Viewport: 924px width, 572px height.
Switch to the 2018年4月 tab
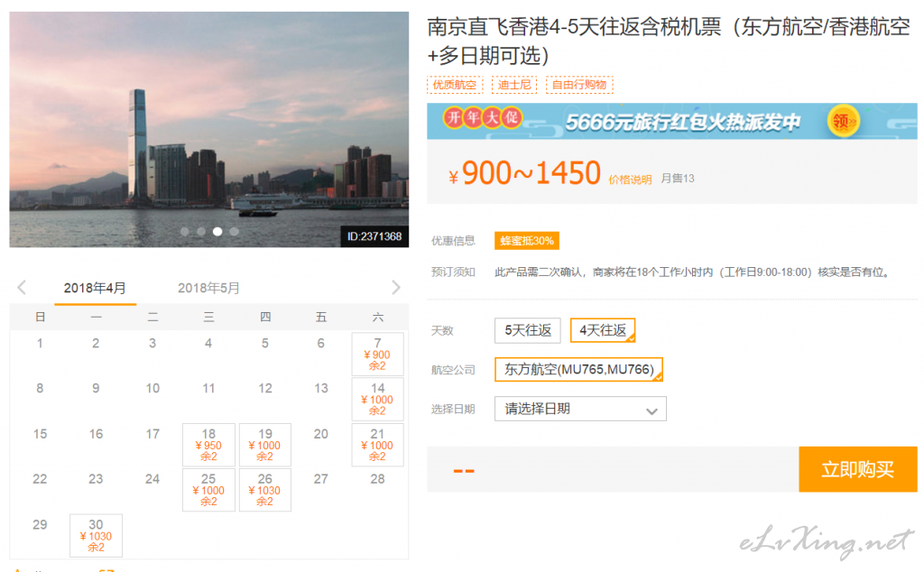(95, 288)
